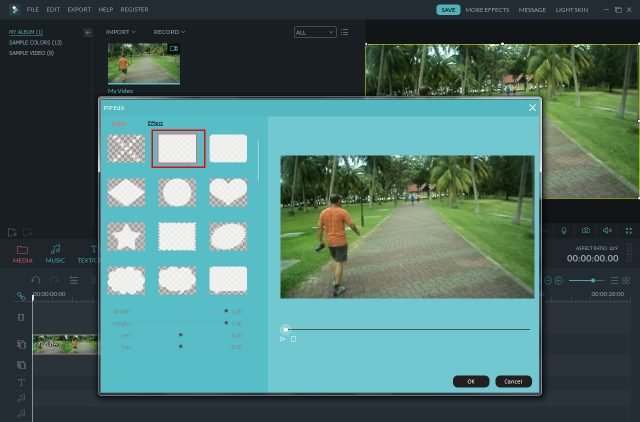This screenshot has width=640, height=422.
Task: Click the microphone voiceover icon
Action: click(564, 231)
